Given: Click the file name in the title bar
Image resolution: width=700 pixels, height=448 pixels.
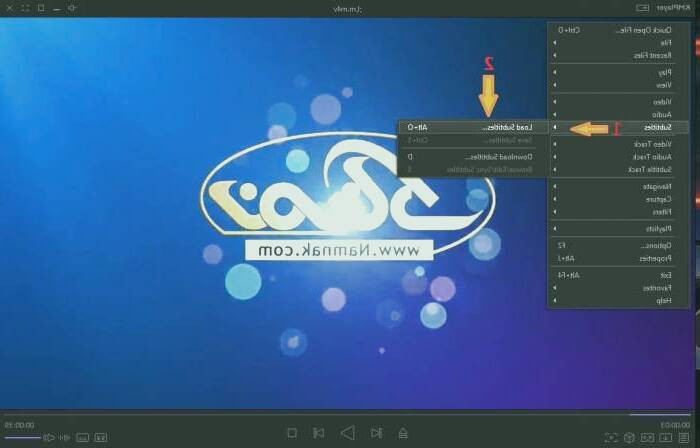Looking at the screenshot, I should coord(348,8).
